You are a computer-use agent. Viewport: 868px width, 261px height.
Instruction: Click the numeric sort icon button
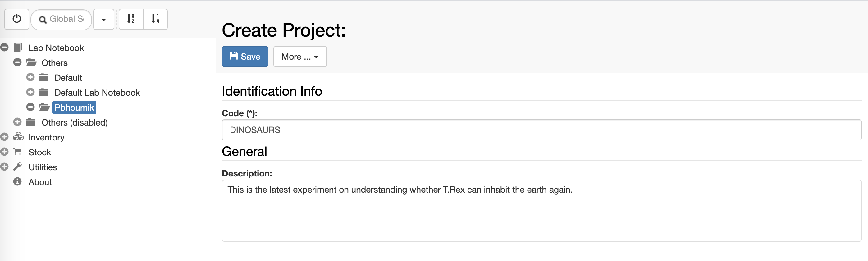pos(155,19)
